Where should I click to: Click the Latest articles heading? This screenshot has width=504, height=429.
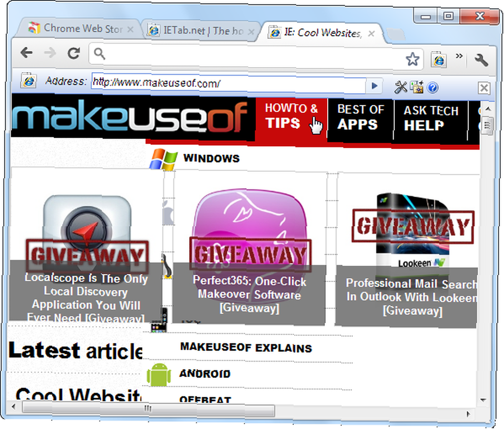click(76, 350)
